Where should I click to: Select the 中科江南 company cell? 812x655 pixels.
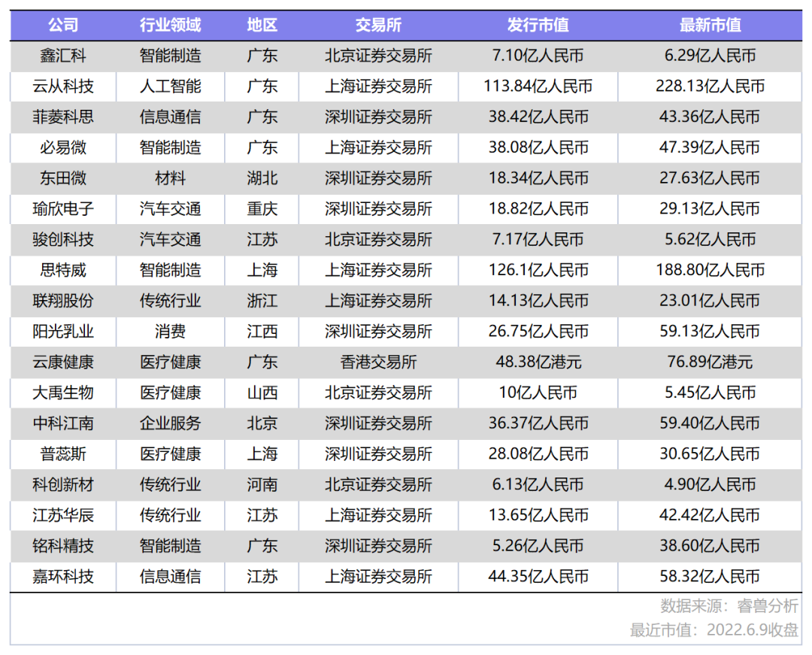point(63,423)
